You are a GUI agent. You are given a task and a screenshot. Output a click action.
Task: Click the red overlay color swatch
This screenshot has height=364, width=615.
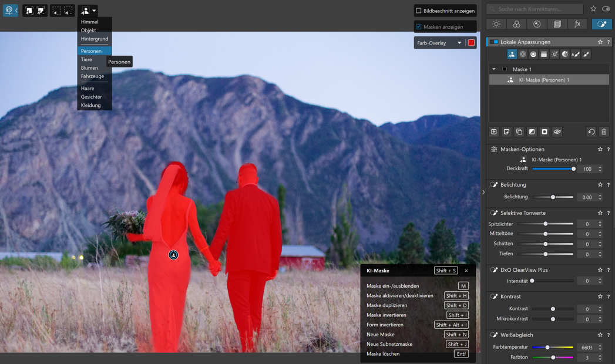pyautogui.click(x=471, y=43)
